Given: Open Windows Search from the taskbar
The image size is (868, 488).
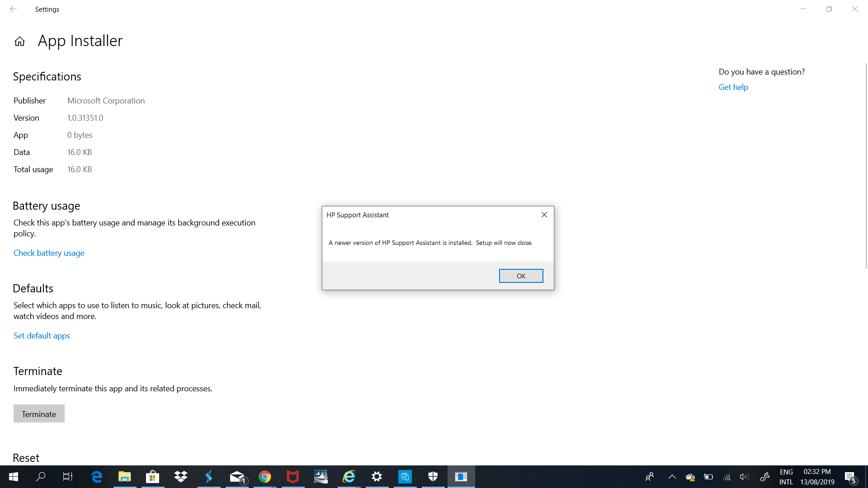Looking at the screenshot, I should 40,477.
